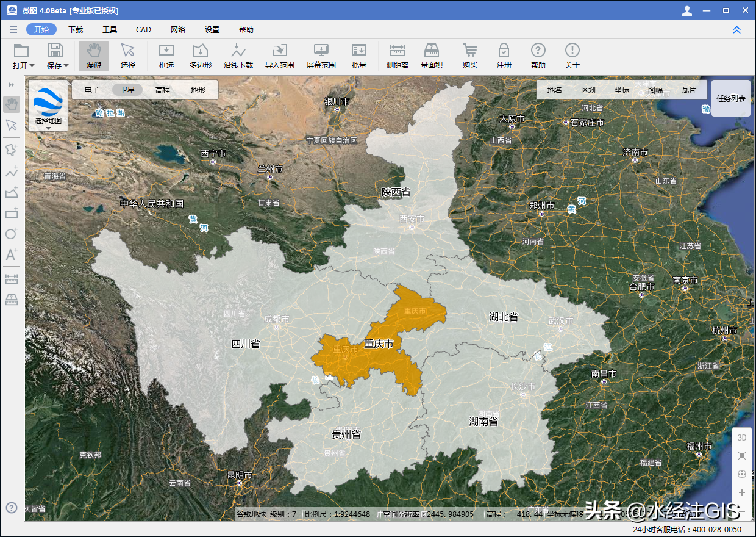Click the locate center target icon

(742, 474)
